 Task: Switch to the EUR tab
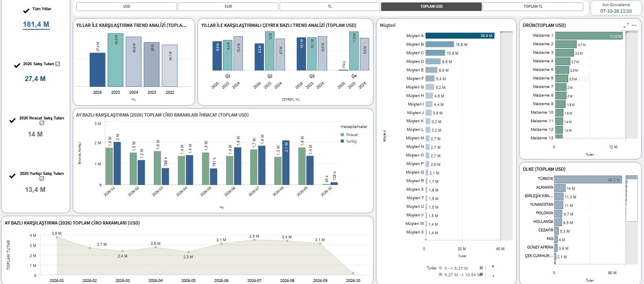pyautogui.click(x=228, y=7)
